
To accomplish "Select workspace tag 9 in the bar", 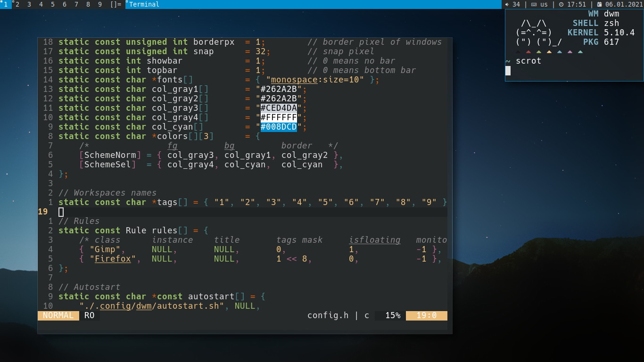I will coord(99,4).
